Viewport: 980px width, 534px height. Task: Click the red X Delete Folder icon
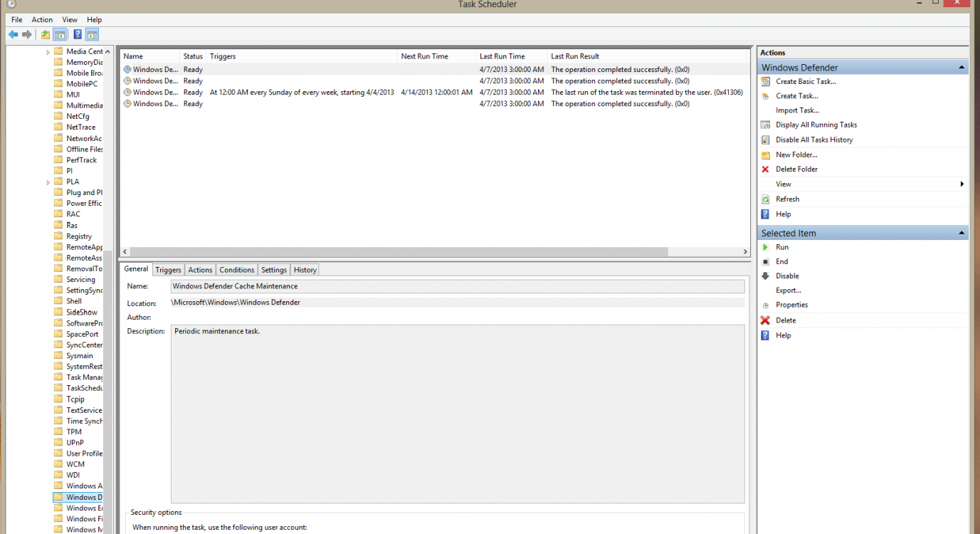[x=765, y=169]
